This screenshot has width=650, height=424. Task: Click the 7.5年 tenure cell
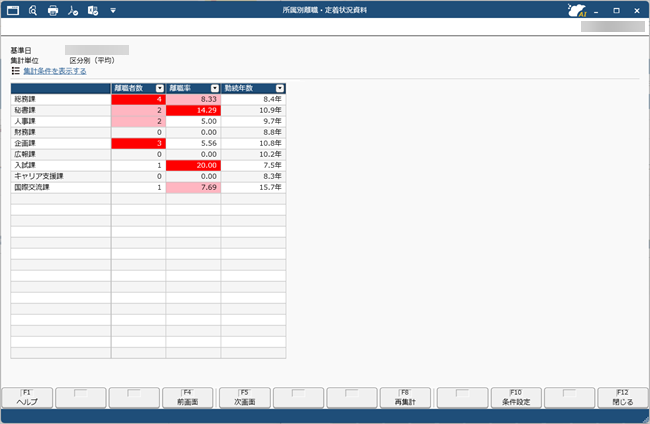point(253,165)
